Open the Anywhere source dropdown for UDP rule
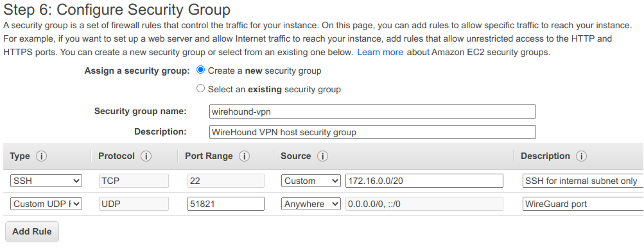This screenshot has width=644, height=248. tap(311, 204)
